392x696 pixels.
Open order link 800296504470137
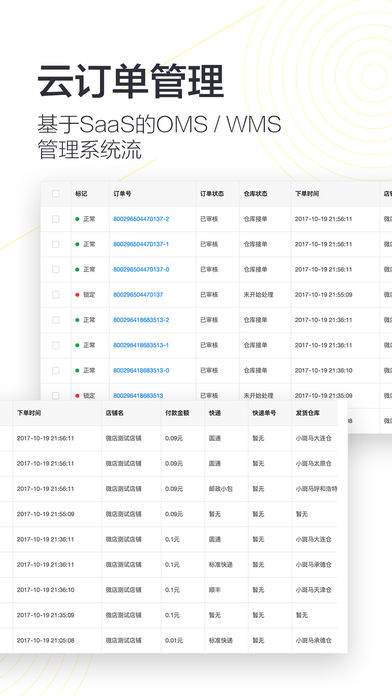[138, 294]
